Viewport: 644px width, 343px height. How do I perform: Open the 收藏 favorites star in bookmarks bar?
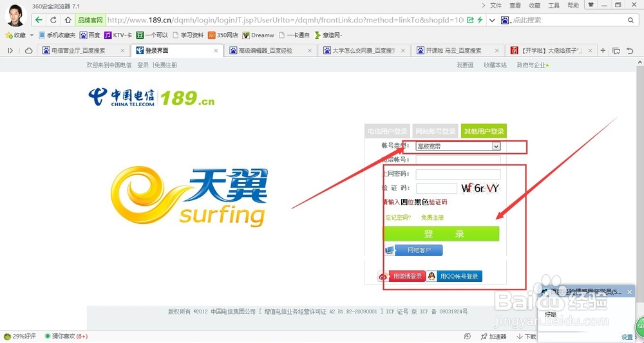pyautogui.click(x=15, y=35)
